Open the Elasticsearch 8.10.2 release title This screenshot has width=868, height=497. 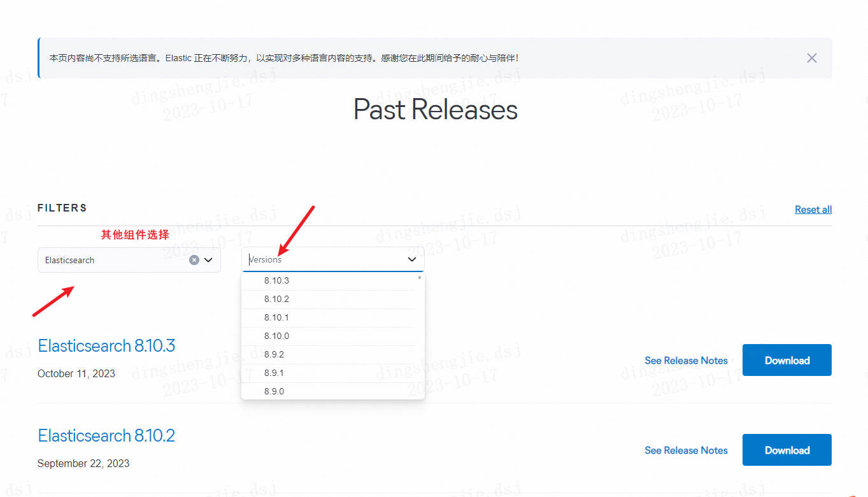click(106, 435)
